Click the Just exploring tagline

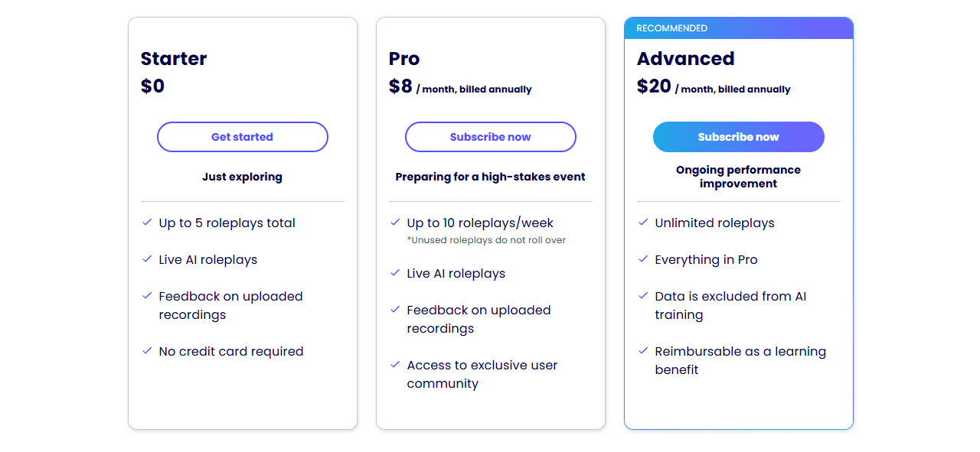pos(243,177)
